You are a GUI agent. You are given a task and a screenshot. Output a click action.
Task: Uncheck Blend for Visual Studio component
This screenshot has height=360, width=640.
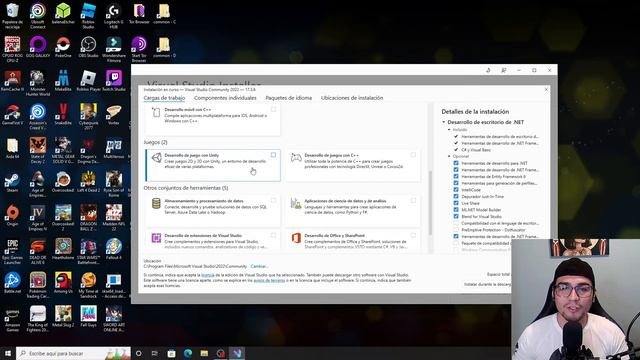click(456, 216)
